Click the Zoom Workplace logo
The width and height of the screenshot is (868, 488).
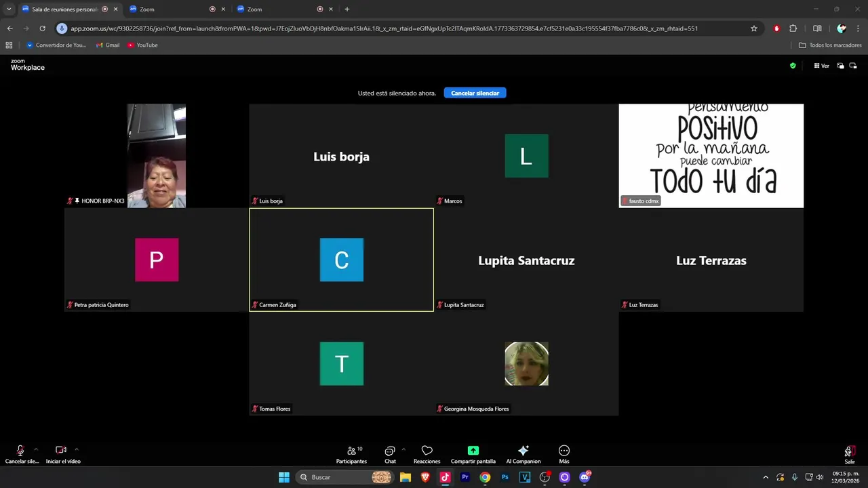click(27, 65)
